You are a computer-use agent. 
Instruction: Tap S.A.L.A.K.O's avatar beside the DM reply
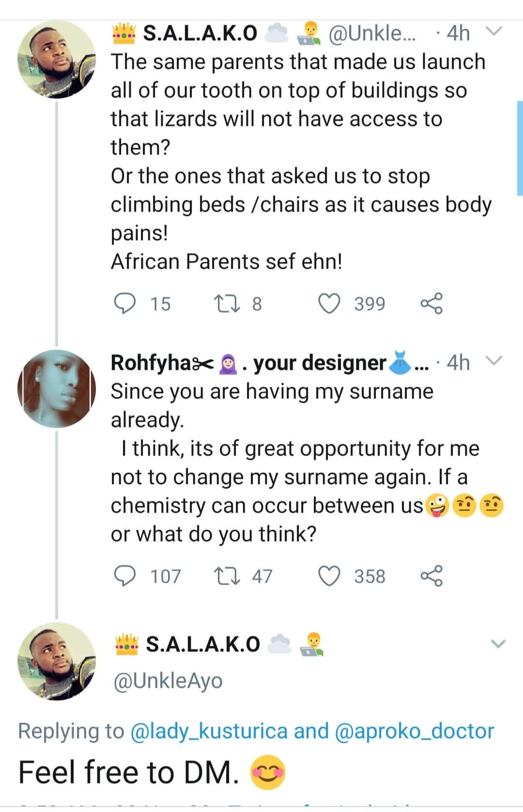point(56,661)
